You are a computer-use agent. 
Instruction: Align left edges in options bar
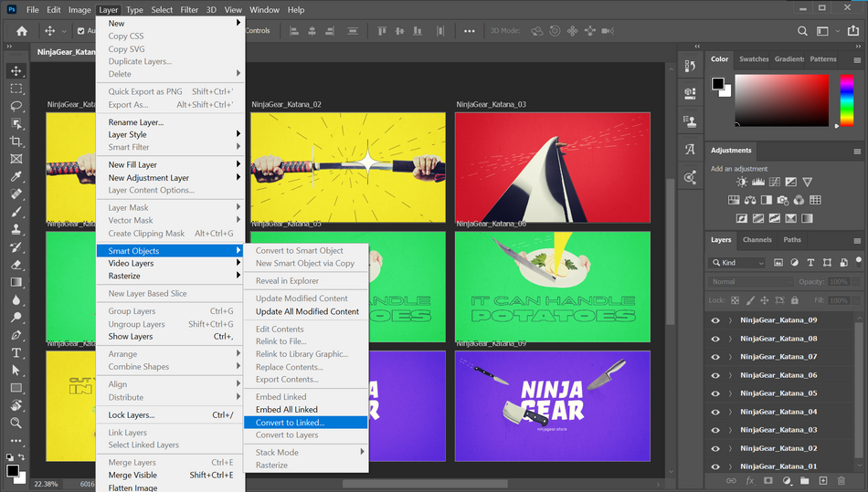pyautogui.click(x=294, y=31)
